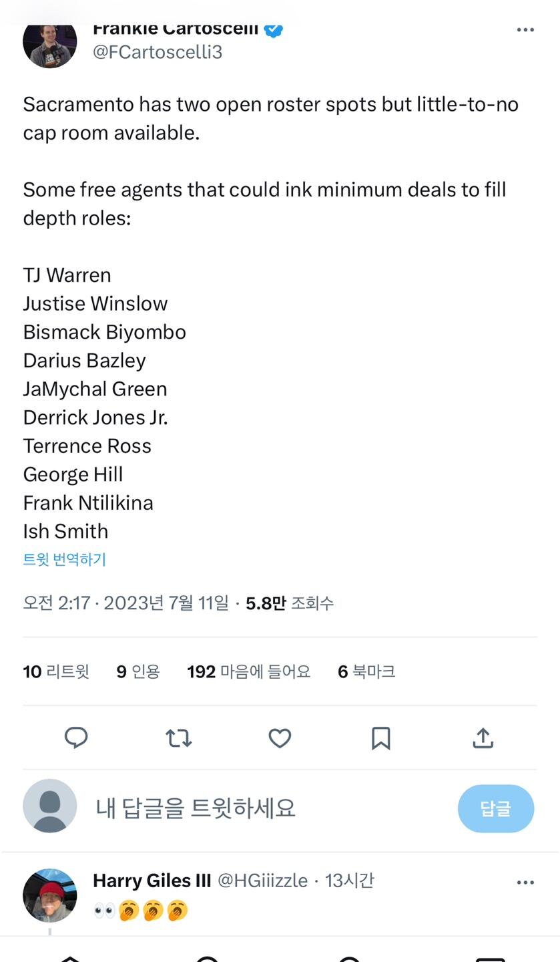
Task: Open Frankie Cartoscelli's profile picture
Action: 50,42
